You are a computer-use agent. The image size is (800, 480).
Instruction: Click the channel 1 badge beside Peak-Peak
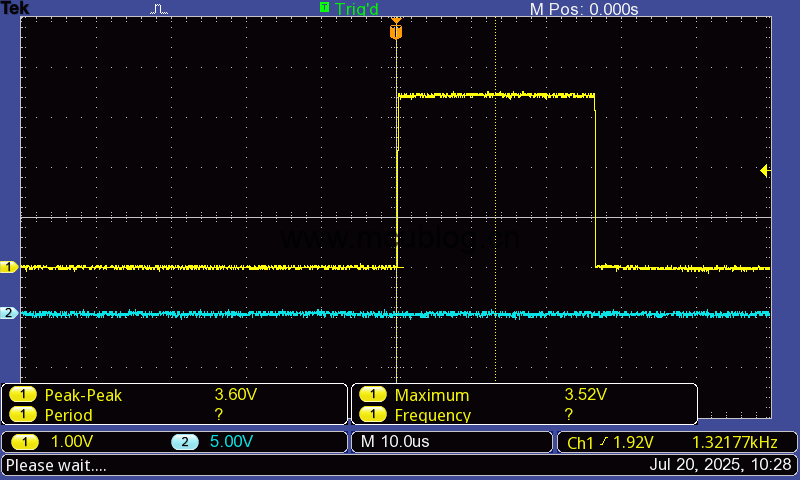22,395
